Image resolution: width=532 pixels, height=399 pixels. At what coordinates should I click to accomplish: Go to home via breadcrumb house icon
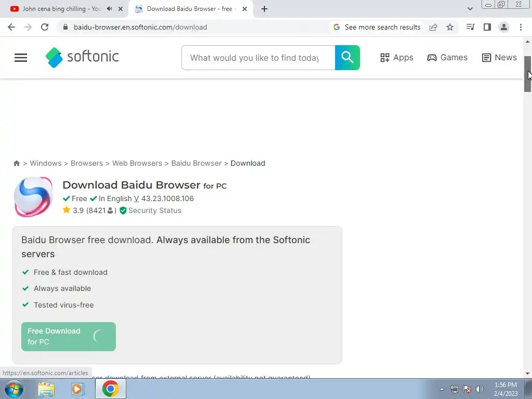16,163
